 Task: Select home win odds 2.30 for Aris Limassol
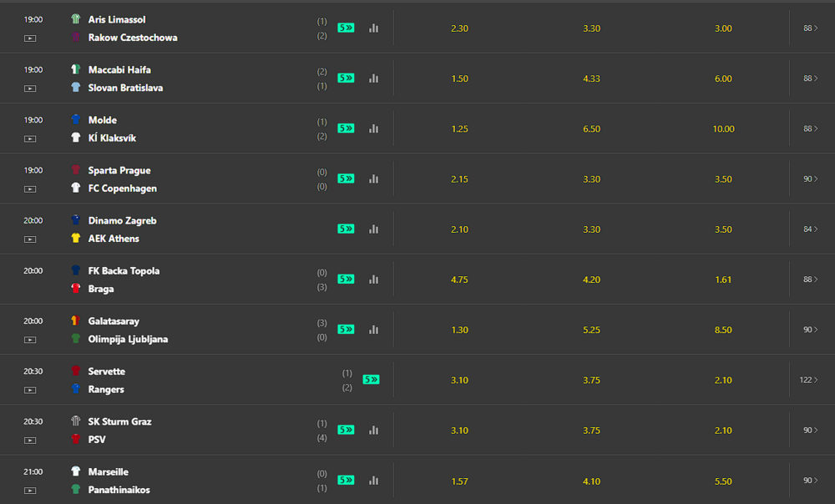pos(459,28)
